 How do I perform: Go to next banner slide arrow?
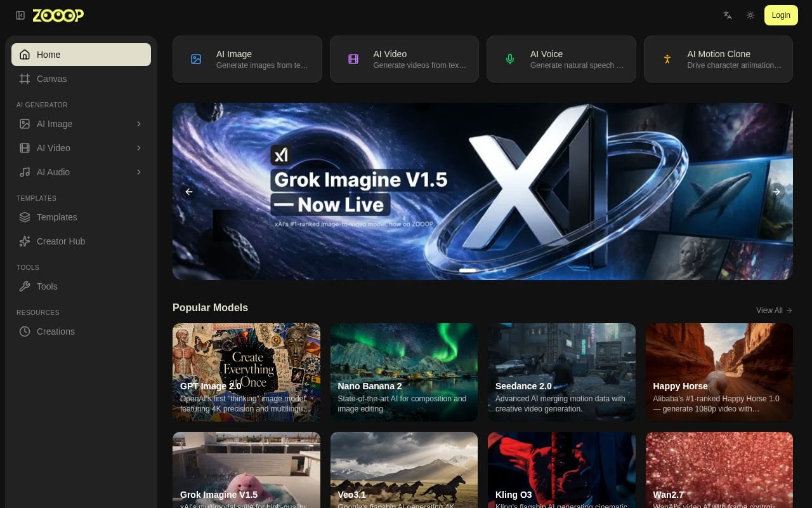[776, 192]
